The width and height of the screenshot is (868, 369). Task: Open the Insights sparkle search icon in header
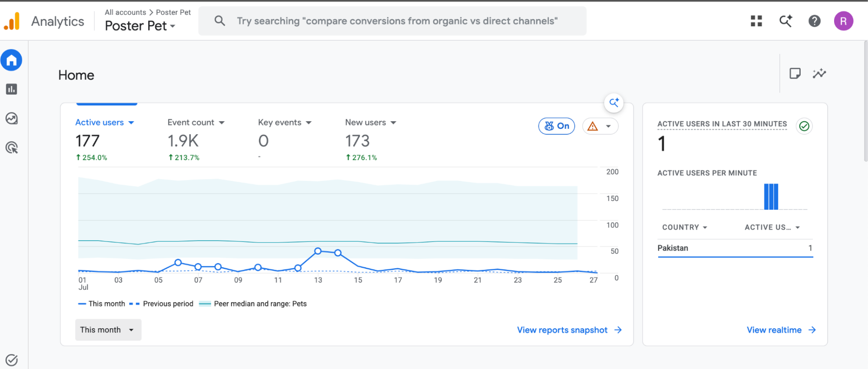click(786, 21)
